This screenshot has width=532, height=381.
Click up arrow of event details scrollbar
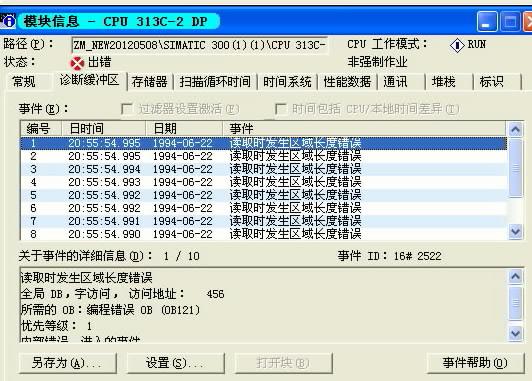click(515, 277)
